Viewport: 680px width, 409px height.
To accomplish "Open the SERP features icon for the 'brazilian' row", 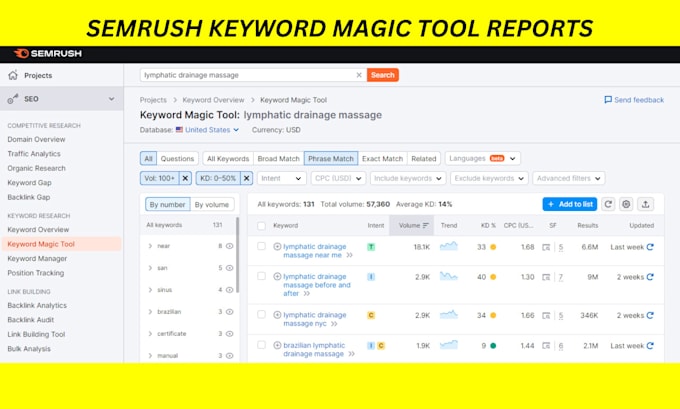I will (x=546, y=346).
